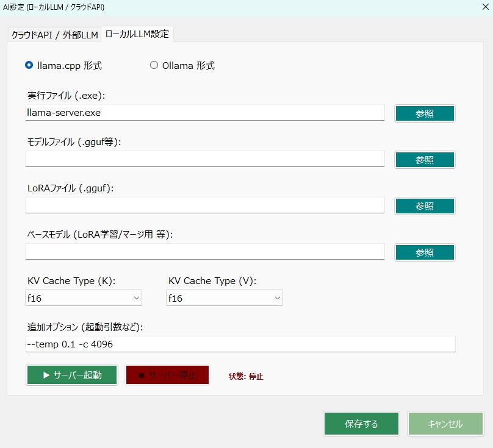Close the AI設定 dialog window
This screenshot has height=448, width=493.
pyautogui.click(x=486, y=7)
